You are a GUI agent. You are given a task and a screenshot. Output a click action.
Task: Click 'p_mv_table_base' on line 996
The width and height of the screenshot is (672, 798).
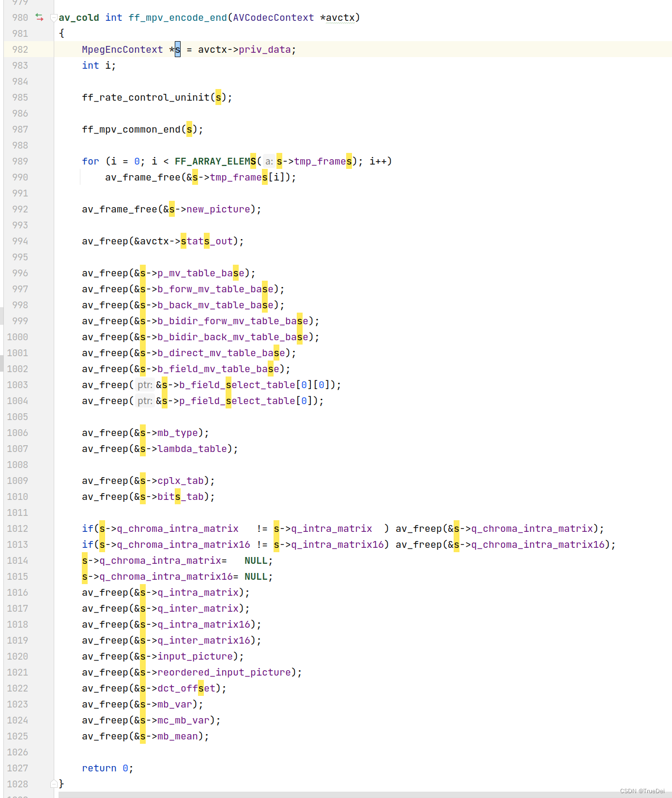201,273
